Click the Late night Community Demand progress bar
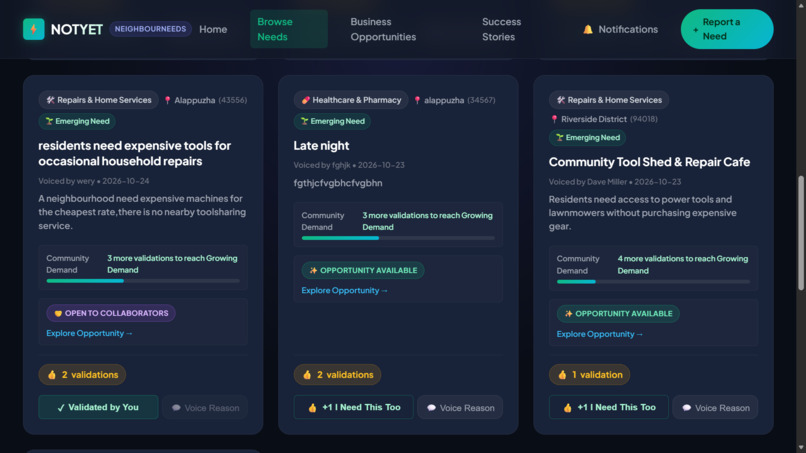 [398, 238]
